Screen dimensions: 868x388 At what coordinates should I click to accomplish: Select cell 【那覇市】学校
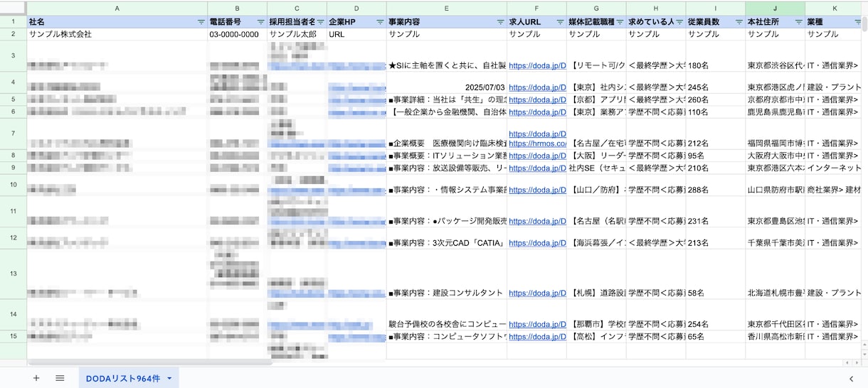(x=596, y=315)
